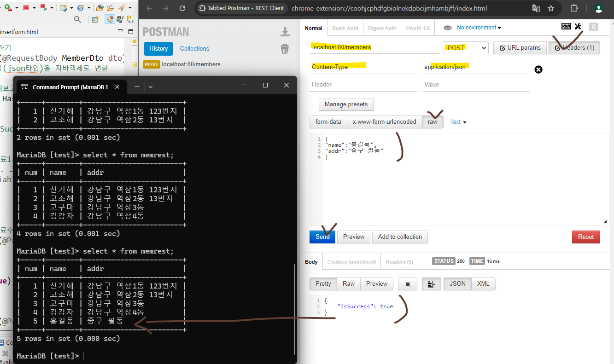Click the browser profile avatar icon
The width and height of the screenshot is (614, 364).
click(x=599, y=8)
